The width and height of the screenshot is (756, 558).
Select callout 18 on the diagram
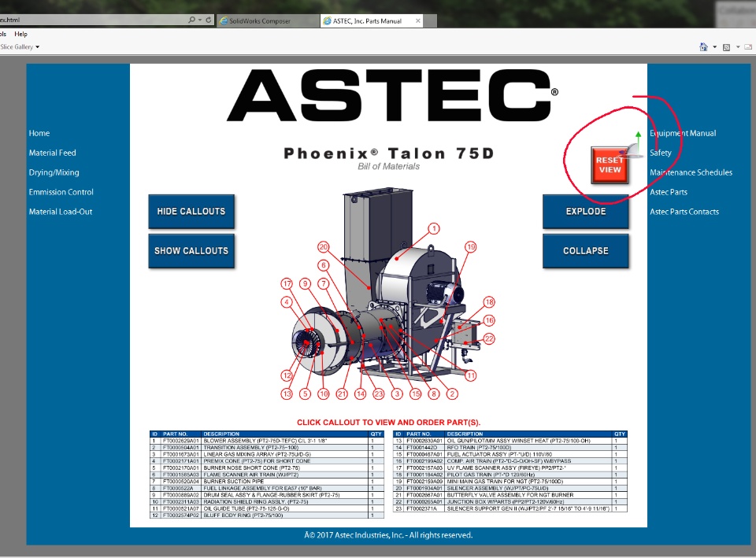(x=489, y=302)
